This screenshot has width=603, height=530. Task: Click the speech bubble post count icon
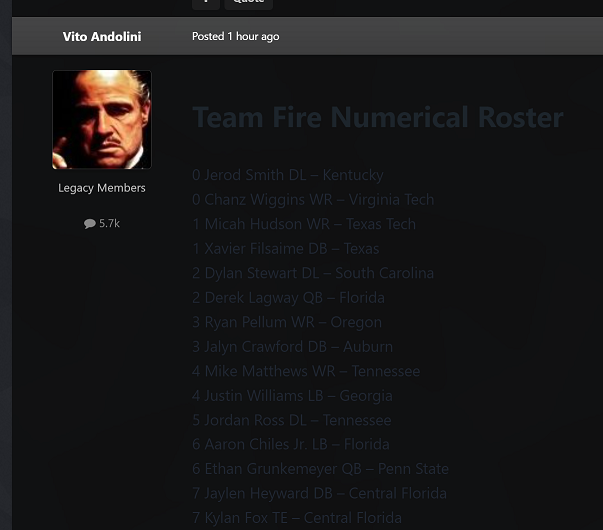coord(90,224)
